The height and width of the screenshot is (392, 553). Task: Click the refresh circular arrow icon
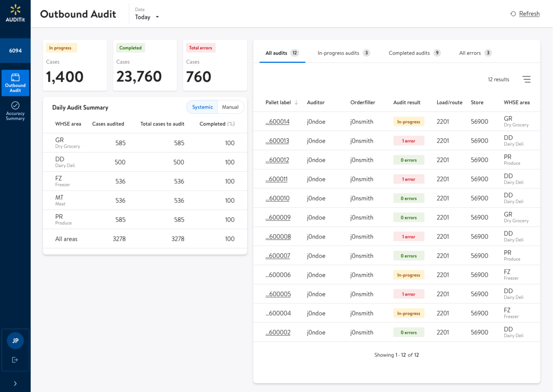click(x=513, y=14)
